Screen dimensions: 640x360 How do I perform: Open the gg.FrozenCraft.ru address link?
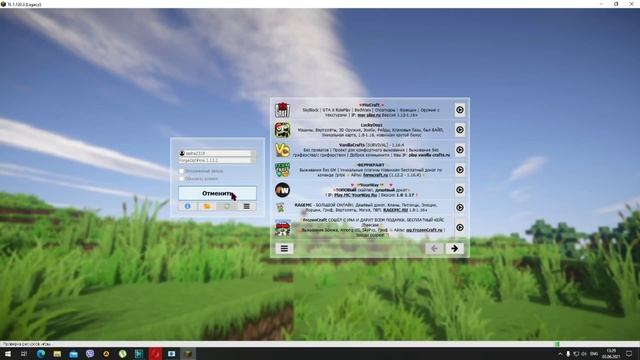click(x=424, y=230)
